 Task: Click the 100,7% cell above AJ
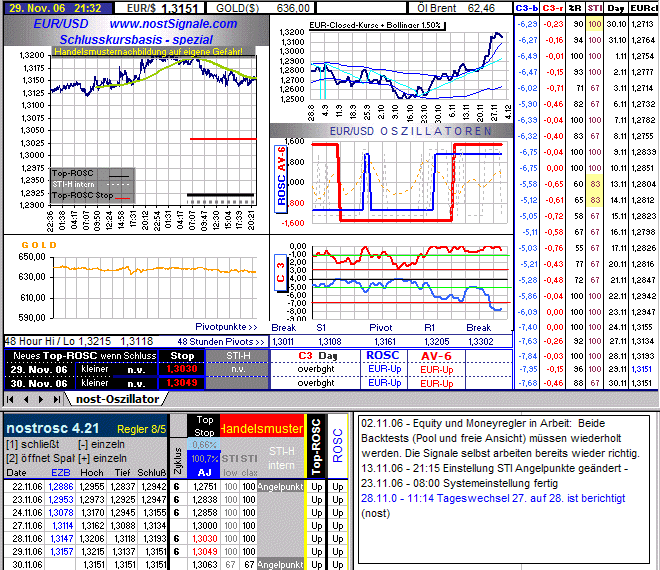tap(204, 458)
